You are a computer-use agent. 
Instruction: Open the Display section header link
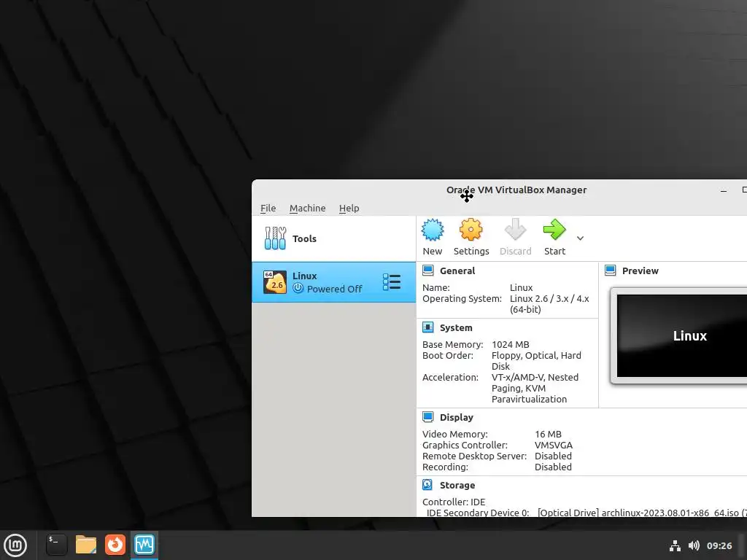pyautogui.click(x=457, y=417)
